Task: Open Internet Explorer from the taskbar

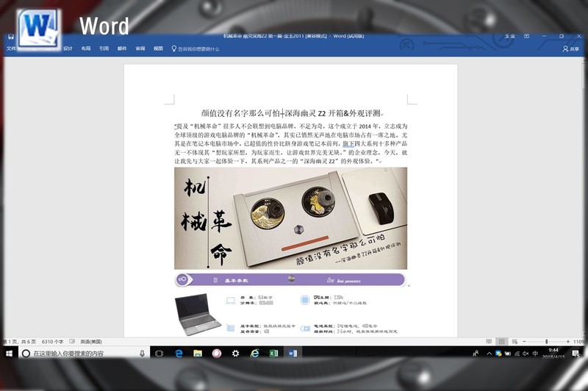Action: tap(254, 353)
